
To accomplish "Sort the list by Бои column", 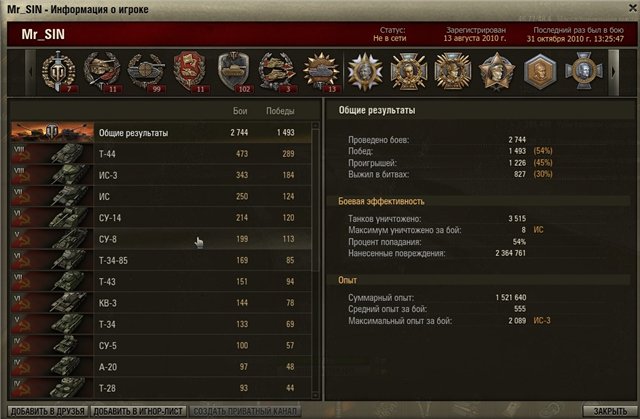I will point(240,111).
